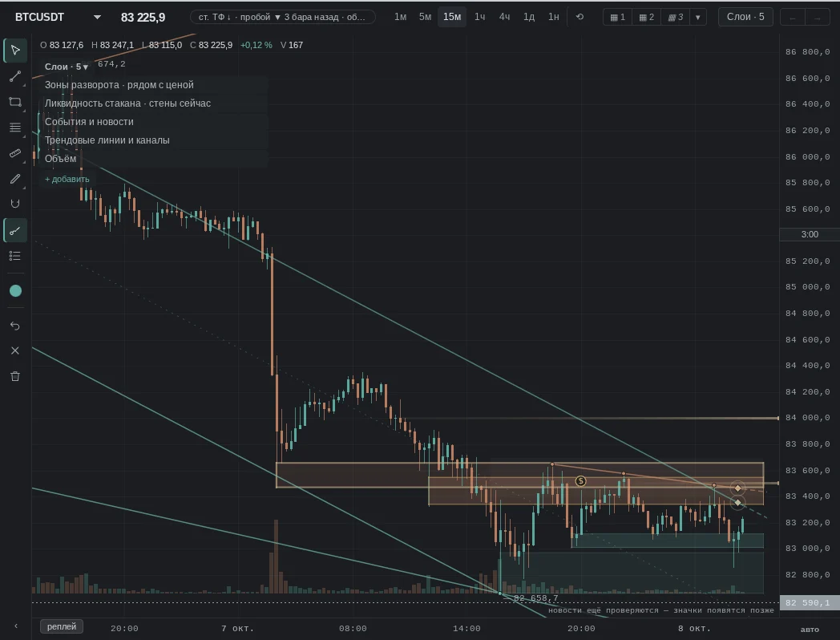Click the реплей button
This screenshot has height=640, width=840.
(x=62, y=626)
